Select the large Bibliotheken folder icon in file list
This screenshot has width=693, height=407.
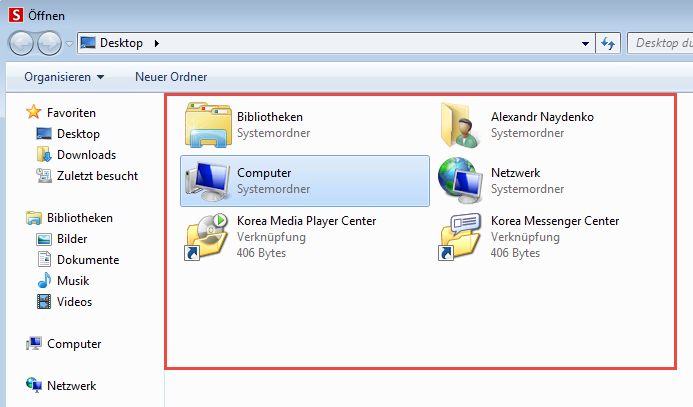click(x=208, y=125)
